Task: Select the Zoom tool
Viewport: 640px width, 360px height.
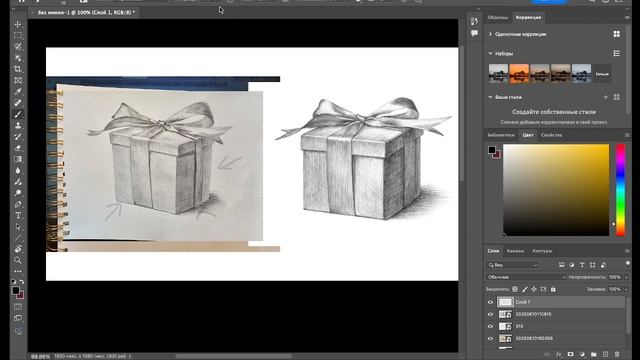Action: pos(18,260)
